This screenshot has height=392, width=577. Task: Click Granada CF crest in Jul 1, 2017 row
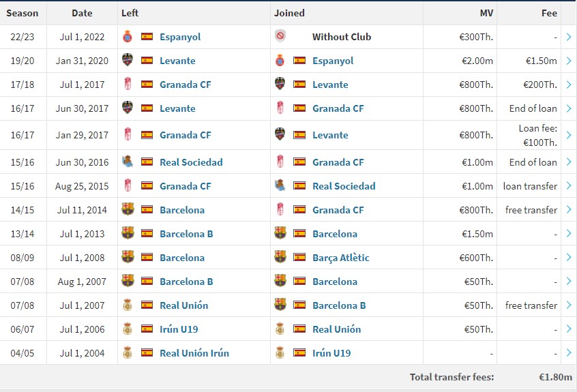tap(128, 84)
